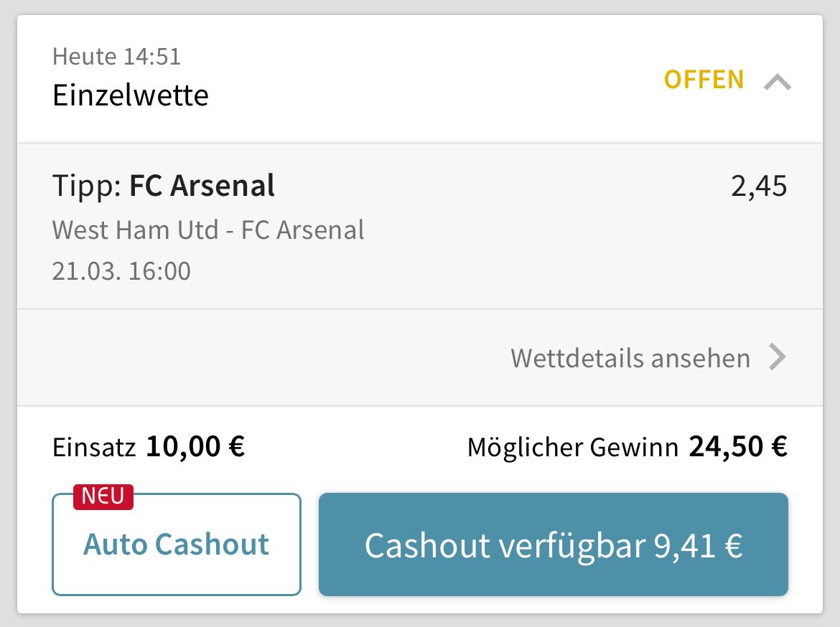
Task: Click the Wettdetails row background
Action: click(251, 357)
